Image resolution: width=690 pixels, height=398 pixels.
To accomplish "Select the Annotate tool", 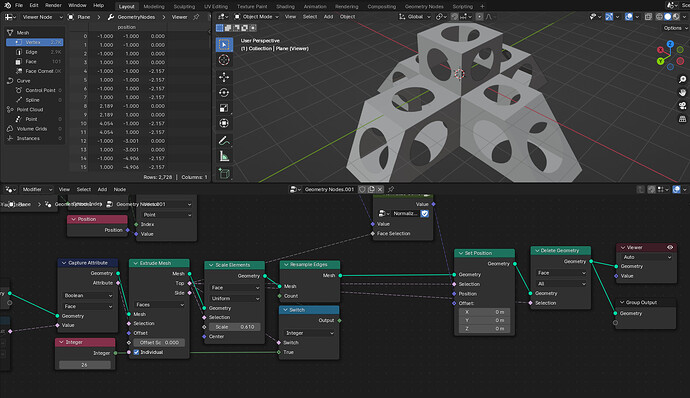I will (224, 140).
